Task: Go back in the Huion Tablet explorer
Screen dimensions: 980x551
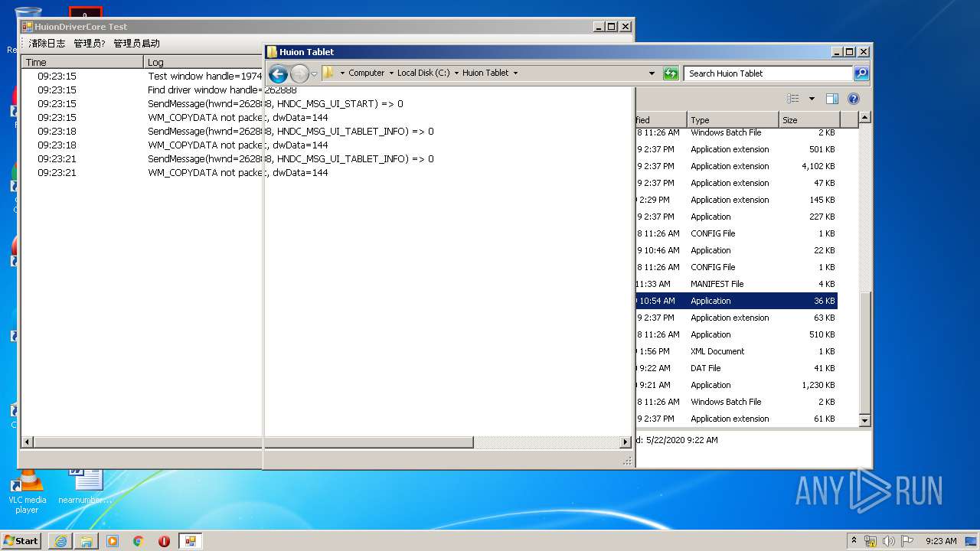Action: point(278,73)
